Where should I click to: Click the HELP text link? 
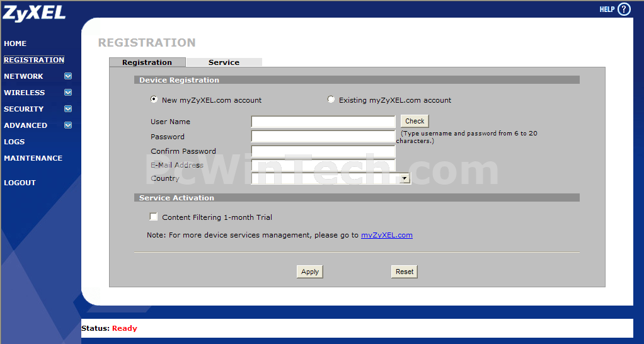tap(607, 9)
